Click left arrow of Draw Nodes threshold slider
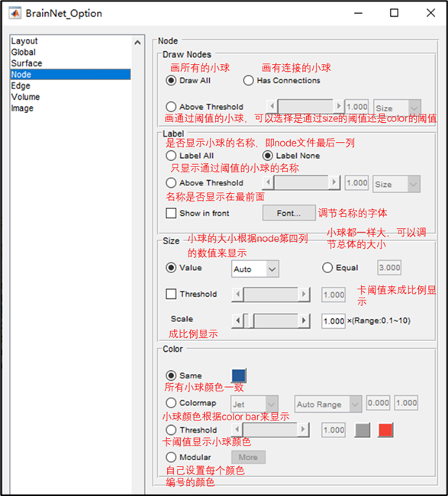This screenshot has height=496, width=448. [272, 106]
